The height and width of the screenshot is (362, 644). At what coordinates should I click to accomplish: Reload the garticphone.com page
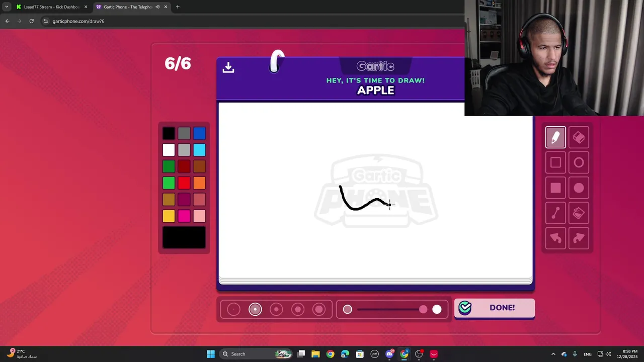(31, 21)
